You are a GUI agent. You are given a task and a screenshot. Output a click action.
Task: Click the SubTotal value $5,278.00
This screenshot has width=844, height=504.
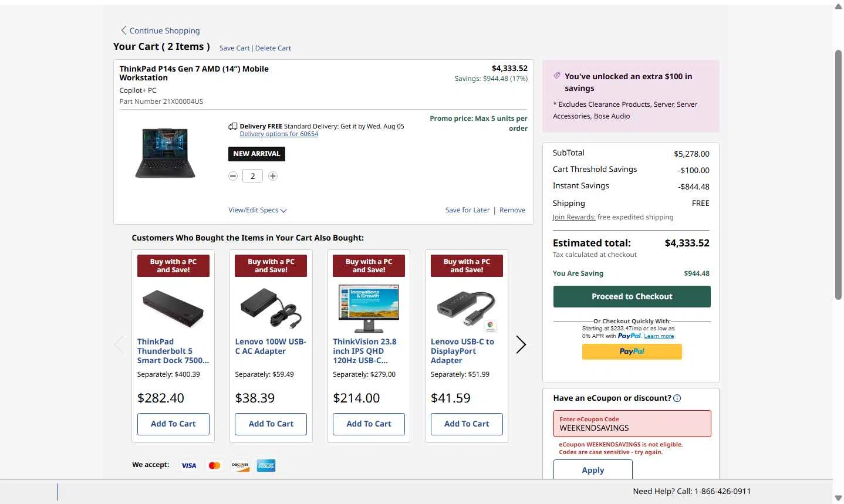click(691, 154)
